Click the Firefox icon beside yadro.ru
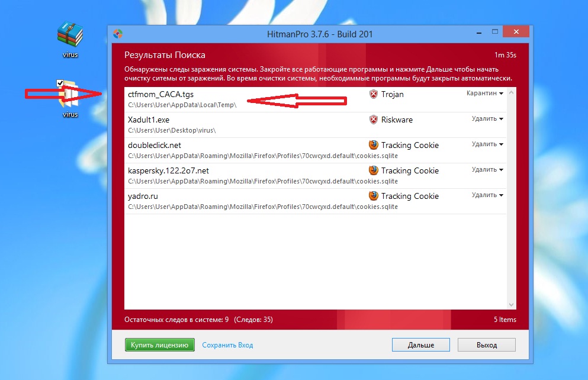The image size is (588, 380). pyautogui.click(x=373, y=196)
